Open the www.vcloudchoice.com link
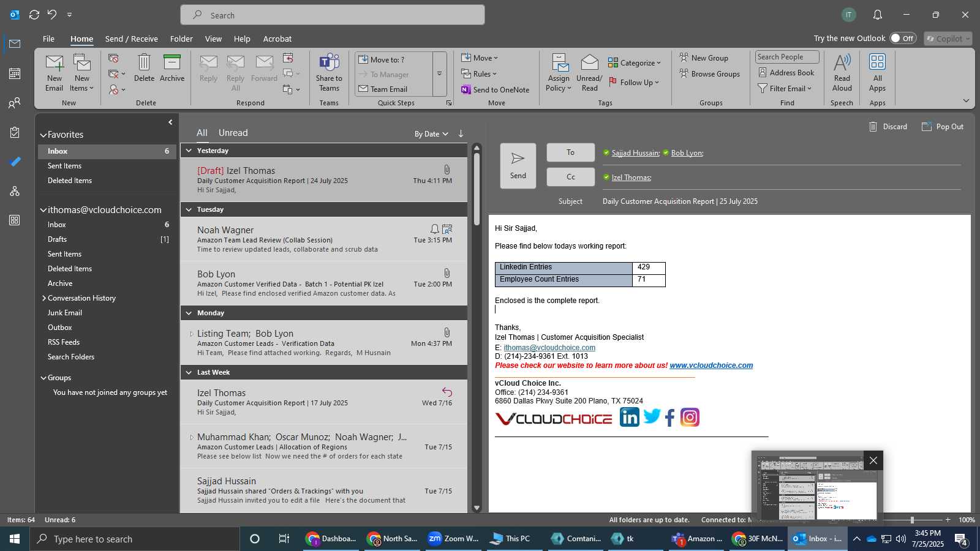Screen dimensions: 980x551 tap(711, 365)
